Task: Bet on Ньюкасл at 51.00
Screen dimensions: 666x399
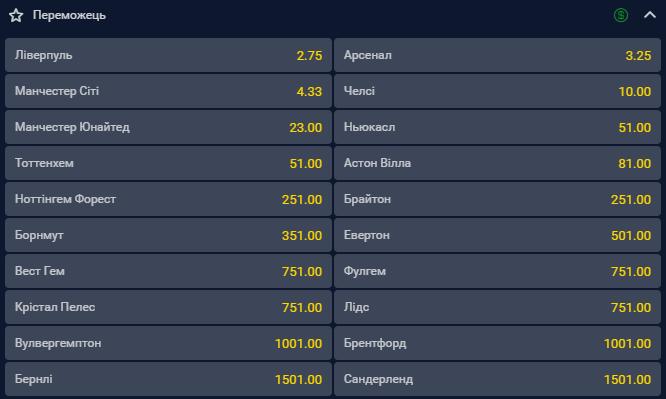Action: tap(497, 127)
